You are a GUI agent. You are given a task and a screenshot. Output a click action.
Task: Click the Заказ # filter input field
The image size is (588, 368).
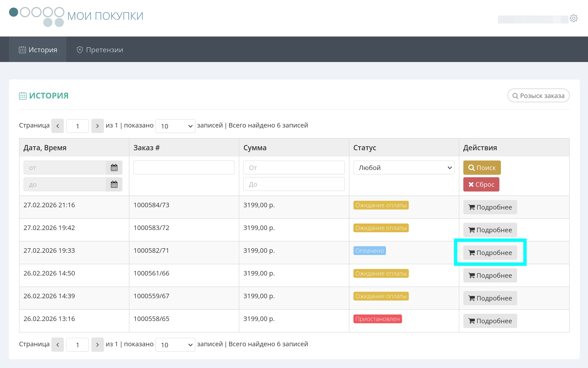(x=184, y=167)
